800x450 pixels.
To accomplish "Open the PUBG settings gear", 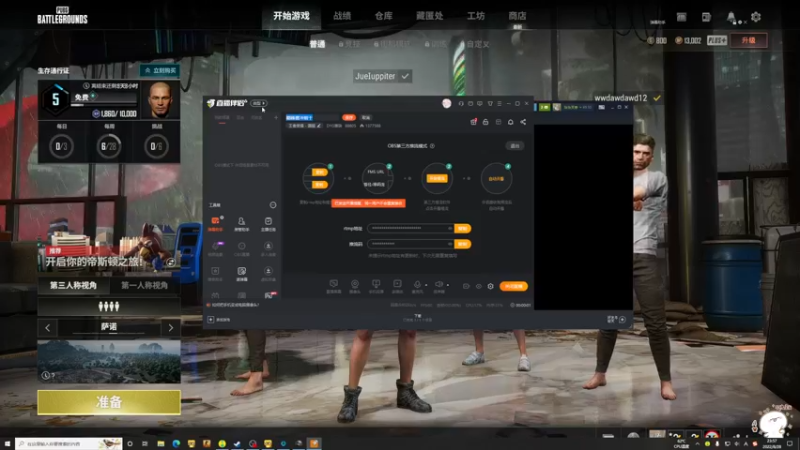I will (756, 17).
